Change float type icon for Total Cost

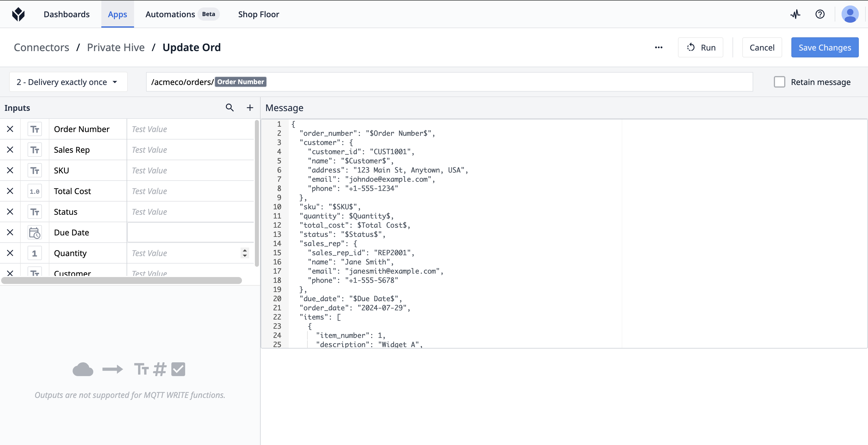tap(35, 191)
